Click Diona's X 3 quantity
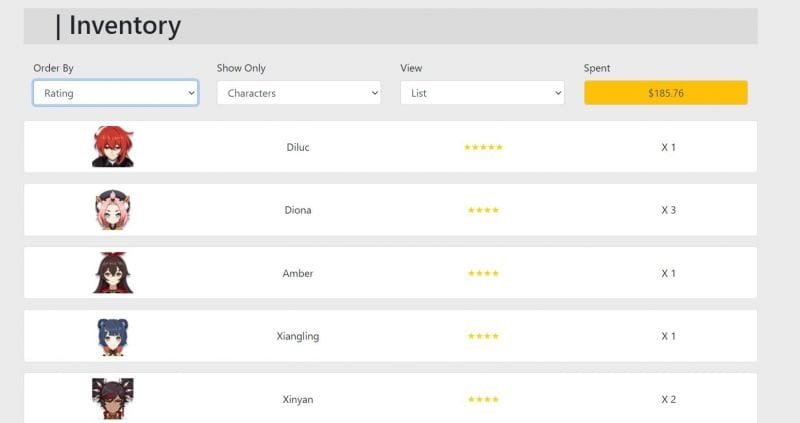 (x=668, y=210)
